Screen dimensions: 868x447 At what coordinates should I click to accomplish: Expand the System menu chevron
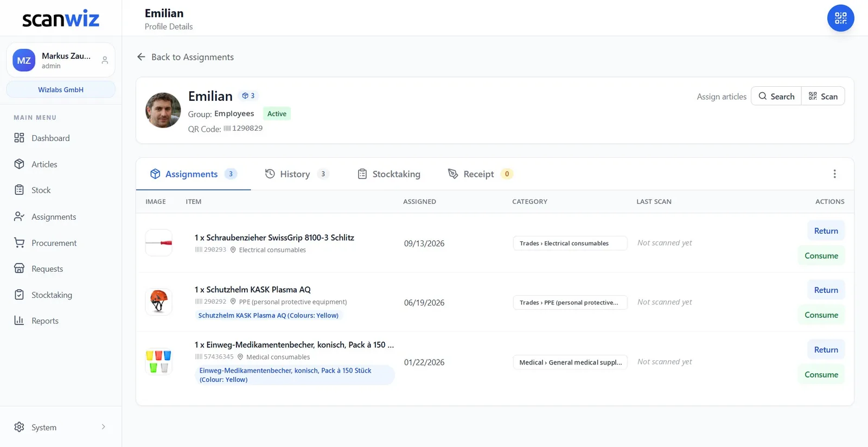click(104, 427)
